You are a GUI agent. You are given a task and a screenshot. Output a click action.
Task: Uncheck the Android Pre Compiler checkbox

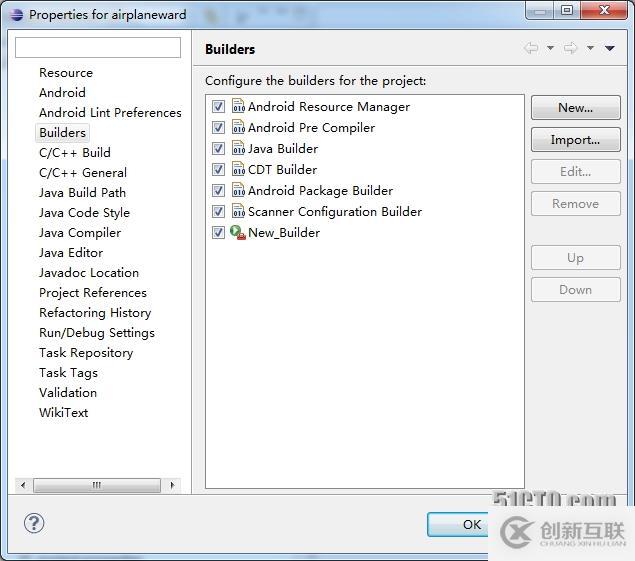click(x=218, y=127)
